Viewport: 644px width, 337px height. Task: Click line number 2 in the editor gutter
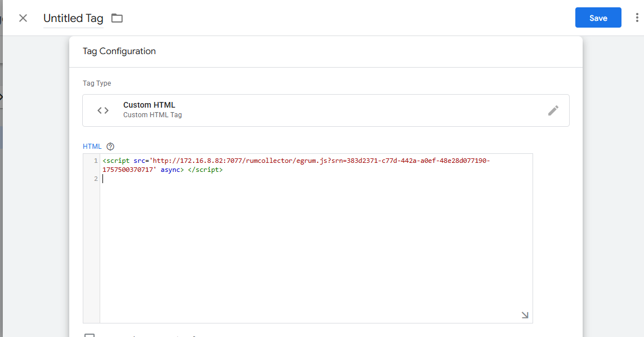click(x=95, y=179)
